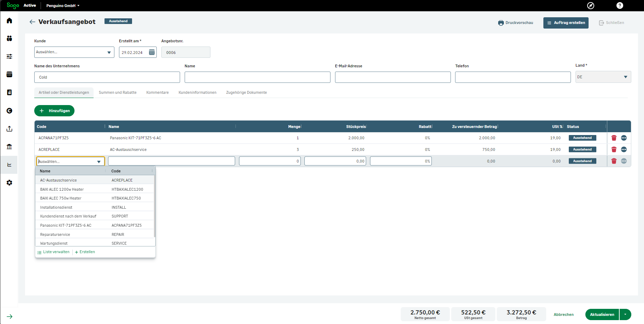
Task: Click the Auftrag erstellen button
Action: tap(566, 23)
